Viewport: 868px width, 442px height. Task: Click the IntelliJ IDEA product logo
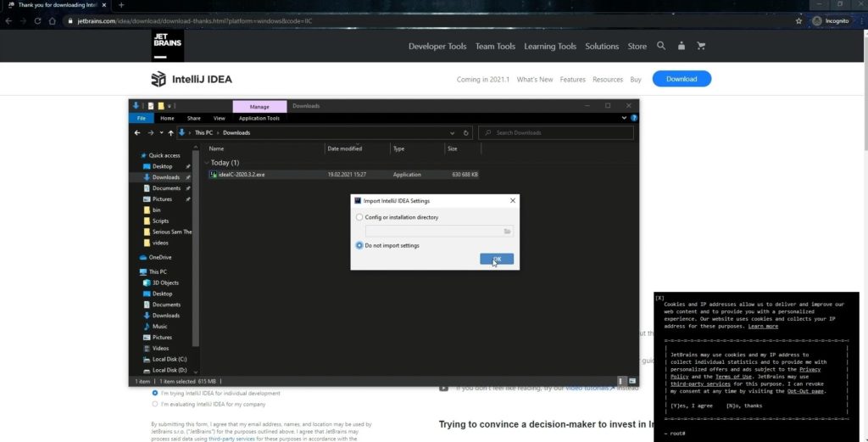192,79
